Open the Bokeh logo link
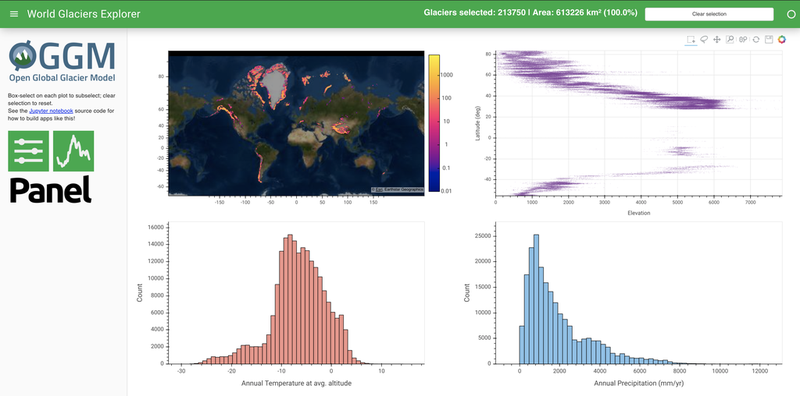 pyautogui.click(x=782, y=39)
